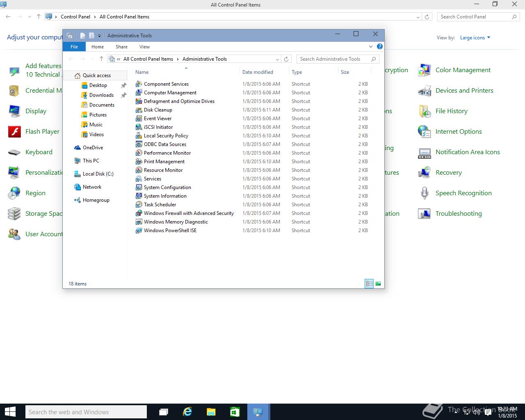Open the File menu tab

(x=74, y=47)
